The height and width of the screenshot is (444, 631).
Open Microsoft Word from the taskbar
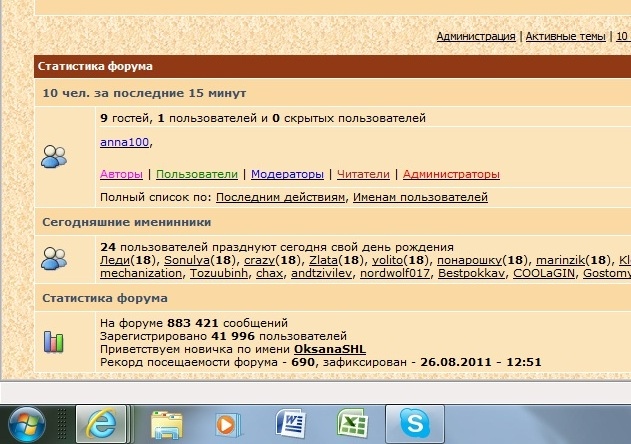[291, 424]
